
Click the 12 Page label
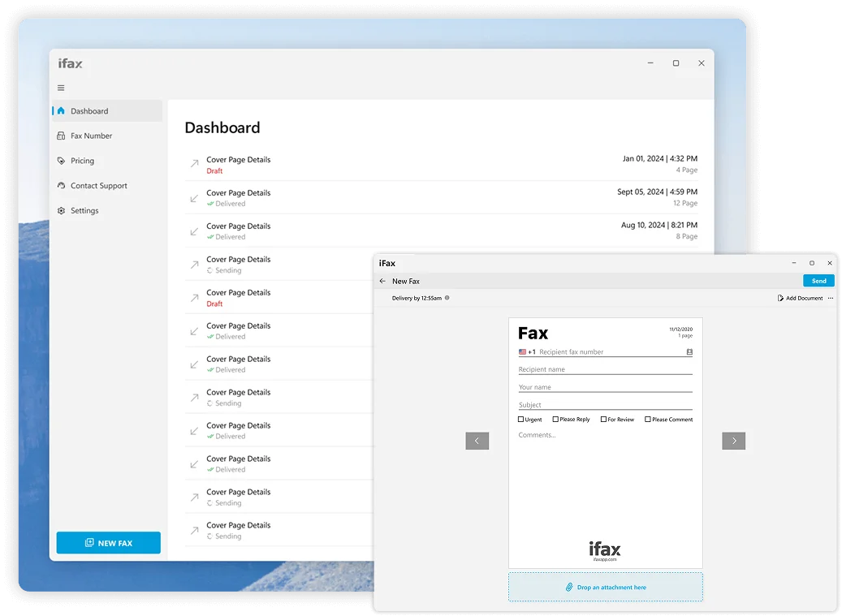point(685,204)
